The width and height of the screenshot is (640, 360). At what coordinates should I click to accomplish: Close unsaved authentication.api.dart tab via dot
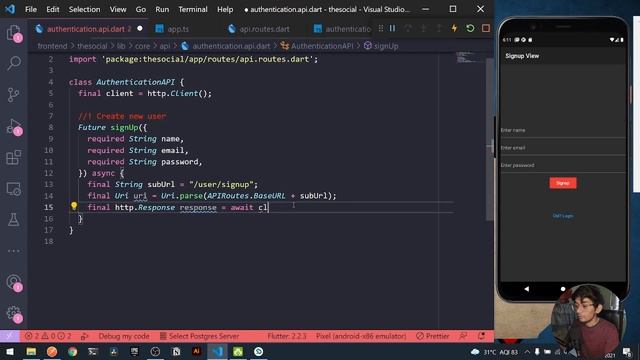(140, 29)
